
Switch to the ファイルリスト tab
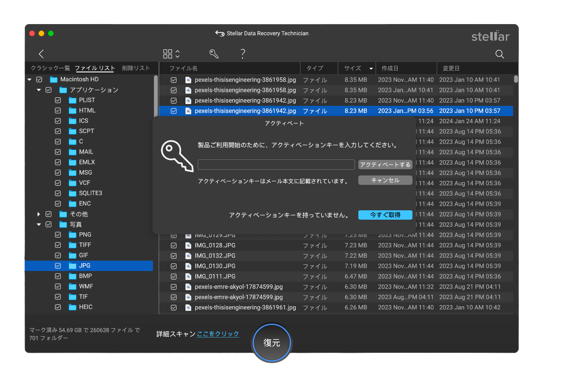click(95, 68)
